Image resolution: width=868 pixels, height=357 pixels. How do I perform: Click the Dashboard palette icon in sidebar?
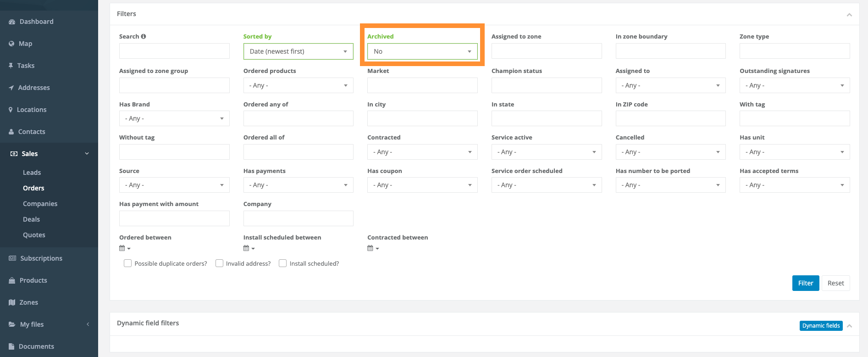tap(12, 22)
